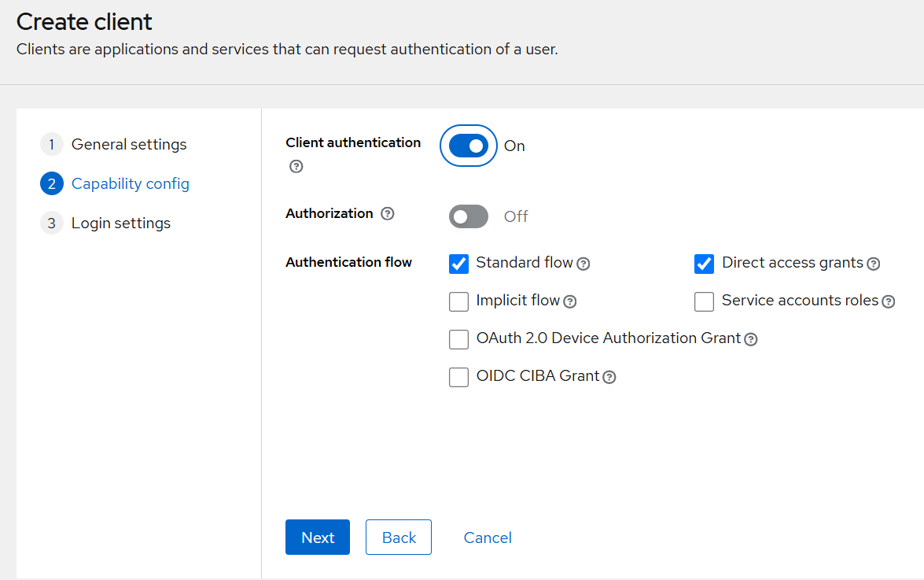Enable the Authorization toggle

tap(468, 216)
